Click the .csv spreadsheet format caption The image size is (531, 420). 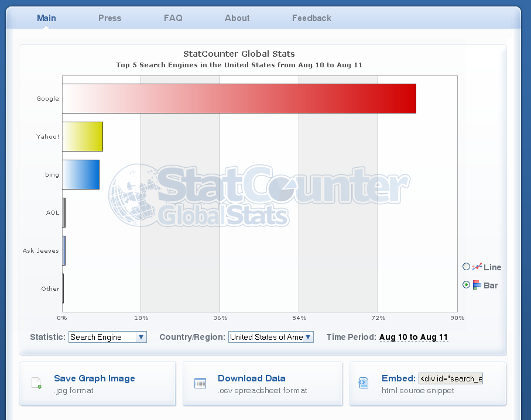(262, 391)
